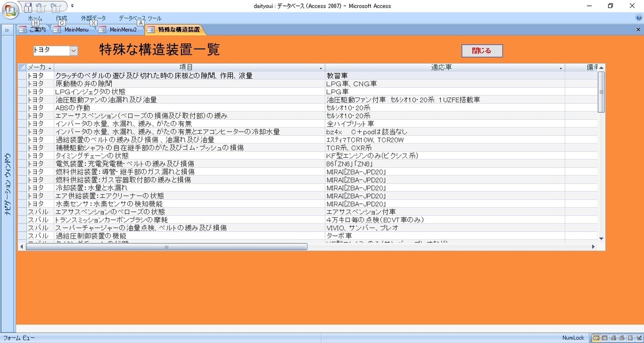The width and height of the screenshot is (644, 343).
Task: Switch to PivotTable View in status bar
Action: (x=613, y=338)
